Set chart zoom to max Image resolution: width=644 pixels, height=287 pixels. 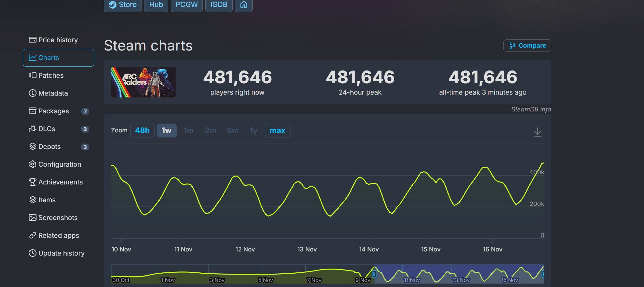[277, 130]
